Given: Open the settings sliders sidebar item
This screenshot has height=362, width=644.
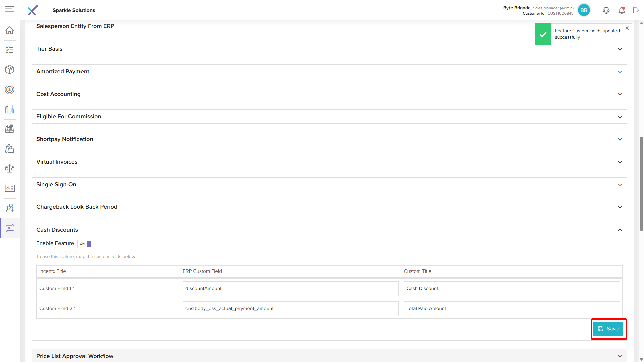Looking at the screenshot, I should (10, 228).
